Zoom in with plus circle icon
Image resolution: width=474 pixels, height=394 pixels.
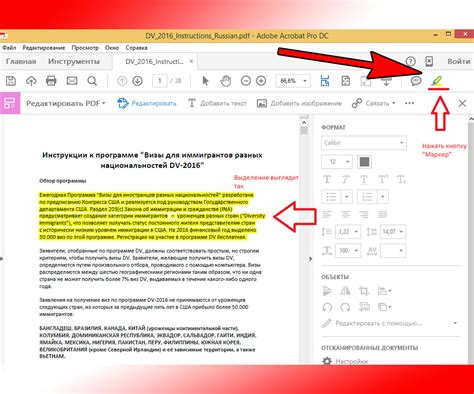pos(261,81)
